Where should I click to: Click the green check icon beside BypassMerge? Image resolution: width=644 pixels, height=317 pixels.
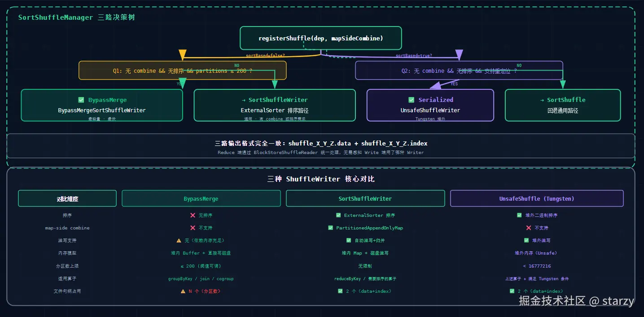click(81, 100)
